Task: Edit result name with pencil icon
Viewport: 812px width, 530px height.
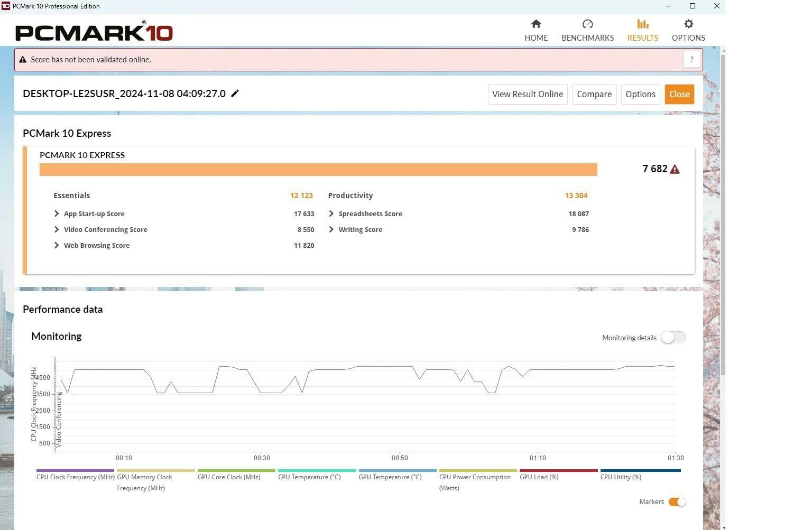Action: tap(235, 94)
